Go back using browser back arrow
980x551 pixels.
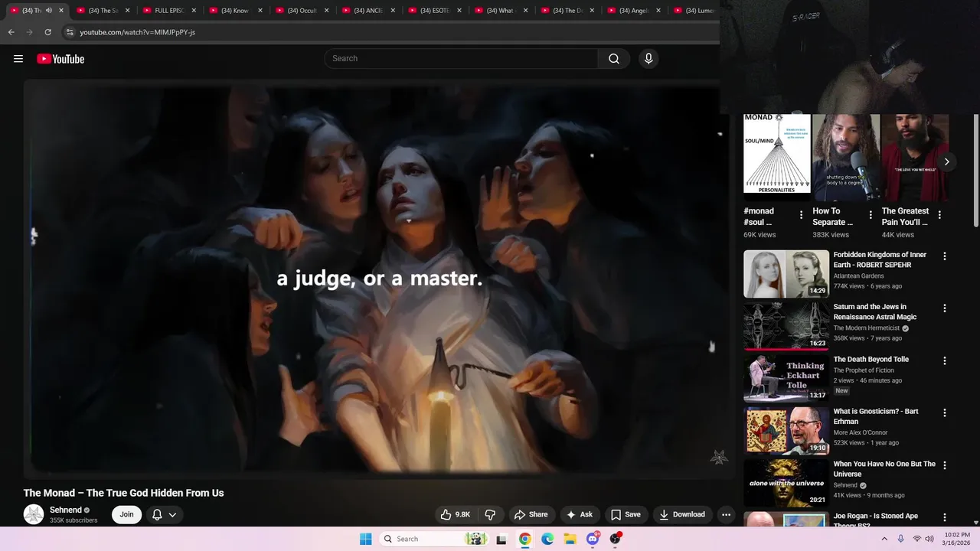click(11, 32)
